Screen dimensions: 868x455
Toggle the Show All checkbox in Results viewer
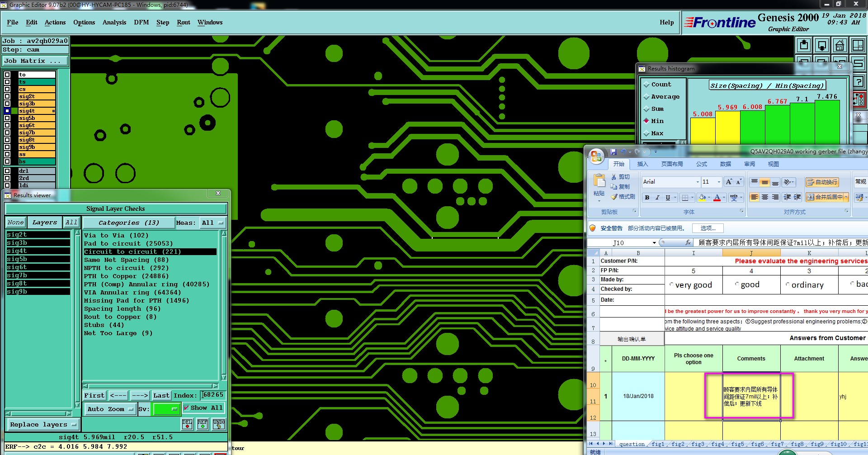(x=186, y=408)
